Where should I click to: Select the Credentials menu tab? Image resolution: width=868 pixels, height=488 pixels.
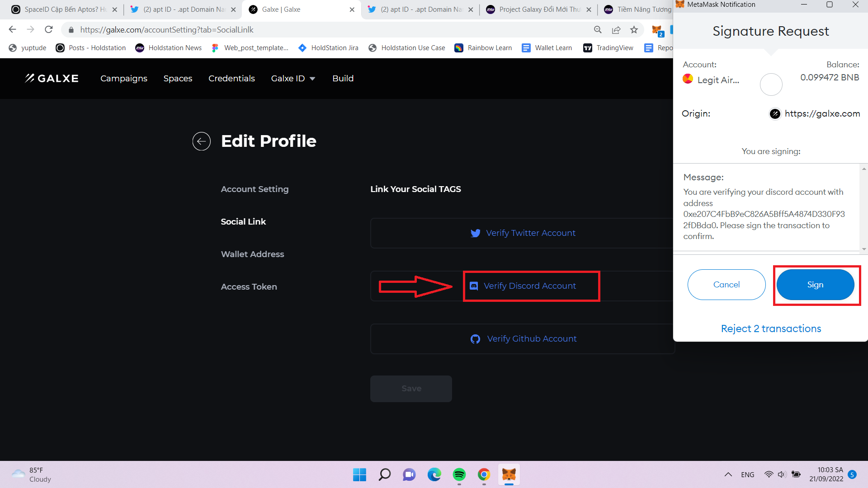[231, 78]
